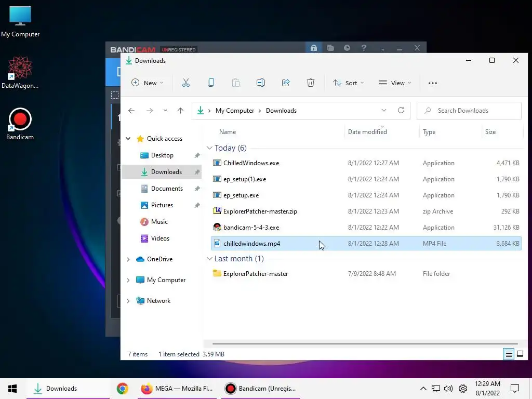
Task: Open My Computer desktop shortcut
Action: coord(20,22)
